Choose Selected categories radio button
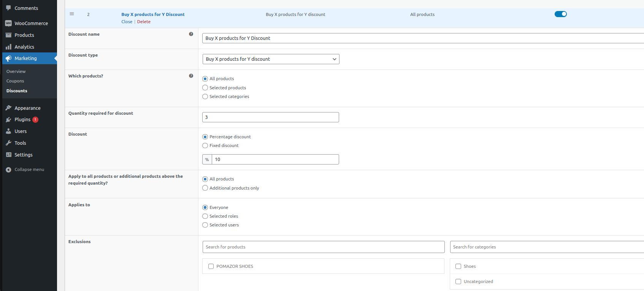Viewport: 644px width, 291px height. pyautogui.click(x=205, y=96)
